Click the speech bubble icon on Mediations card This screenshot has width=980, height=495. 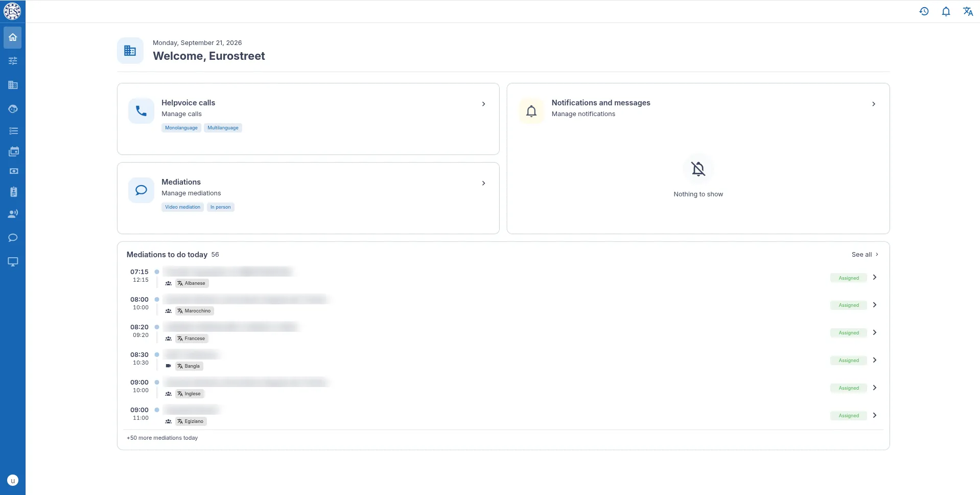(141, 190)
